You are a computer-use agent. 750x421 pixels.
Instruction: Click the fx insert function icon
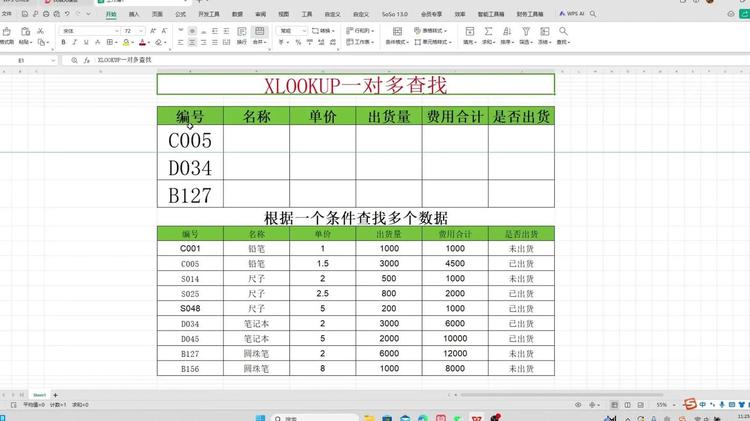click(x=87, y=60)
